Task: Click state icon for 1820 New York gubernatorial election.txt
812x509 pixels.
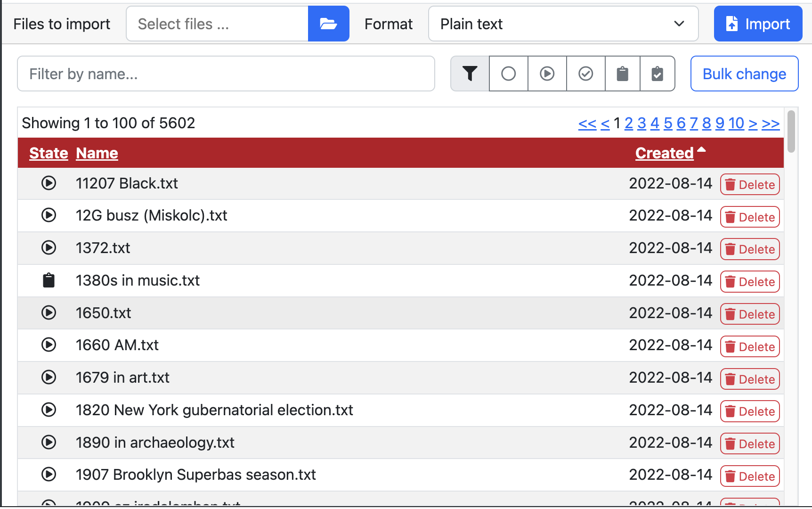Action: [49, 410]
